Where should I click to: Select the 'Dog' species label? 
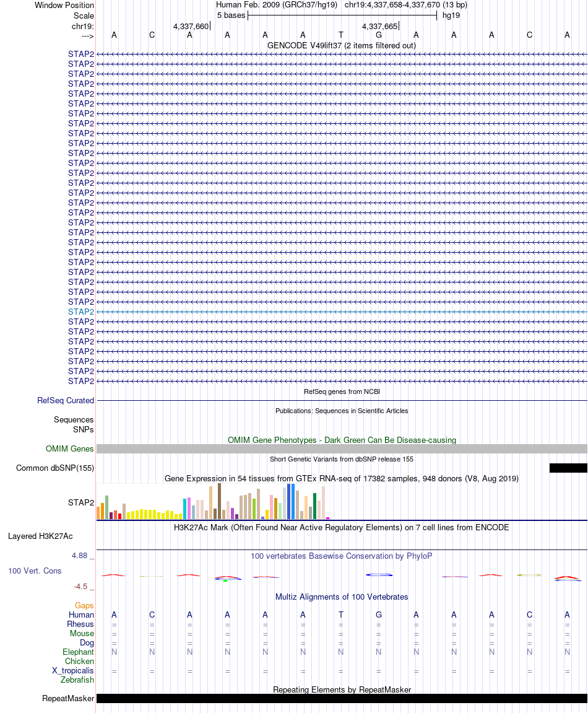[87, 643]
